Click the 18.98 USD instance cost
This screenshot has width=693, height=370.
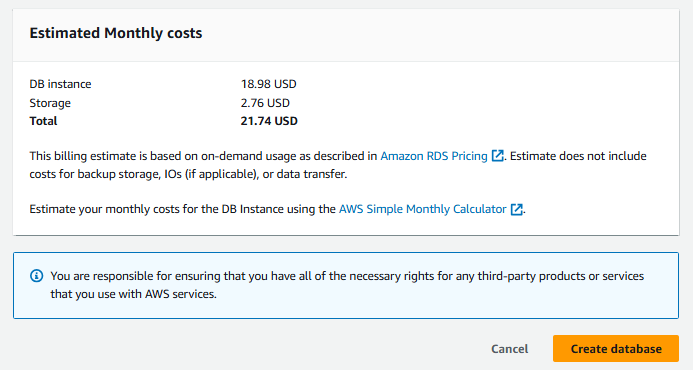point(269,84)
